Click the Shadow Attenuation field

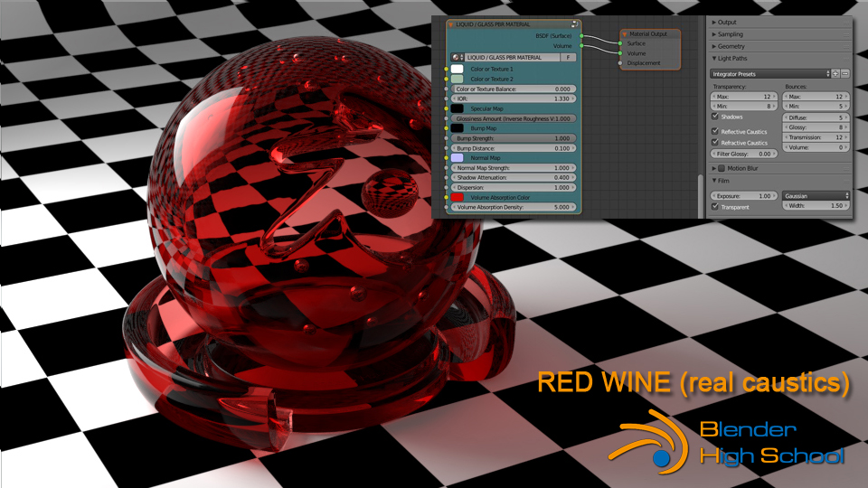tap(514, 178)
